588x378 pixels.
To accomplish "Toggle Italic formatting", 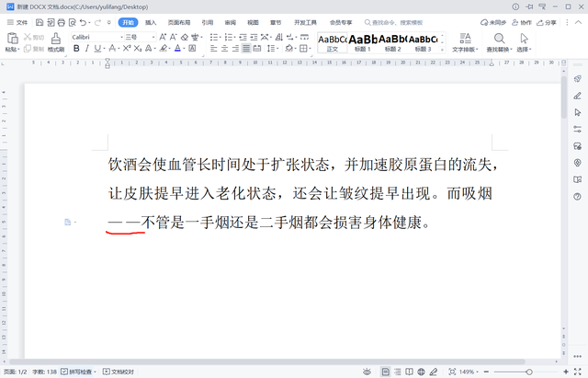I will (x=87, y=48).
